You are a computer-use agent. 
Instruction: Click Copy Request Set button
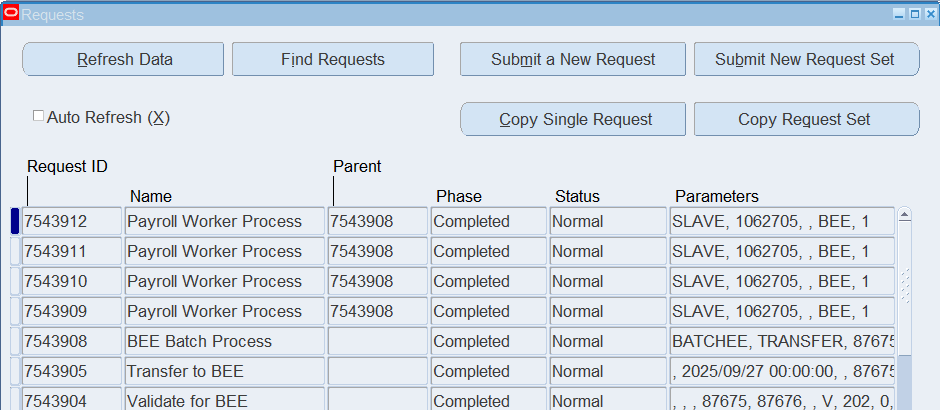pyautogui.click(x=805, y=119)
